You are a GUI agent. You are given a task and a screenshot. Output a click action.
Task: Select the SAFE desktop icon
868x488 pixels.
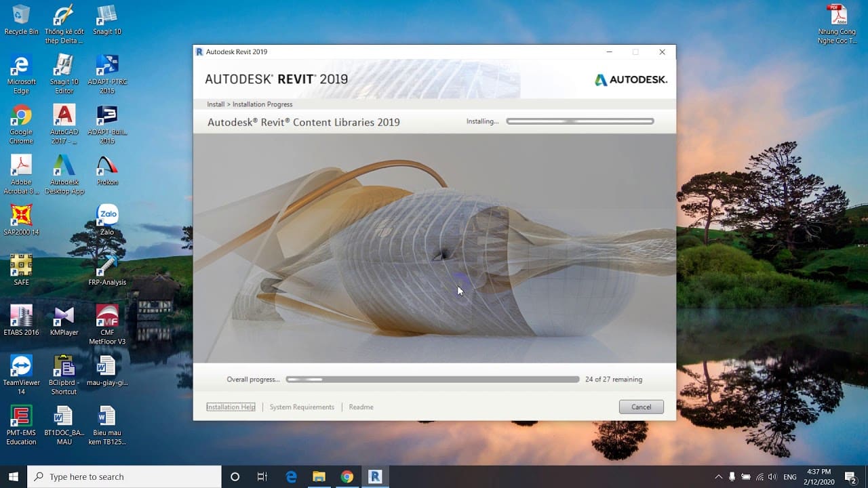coord(21,271)
